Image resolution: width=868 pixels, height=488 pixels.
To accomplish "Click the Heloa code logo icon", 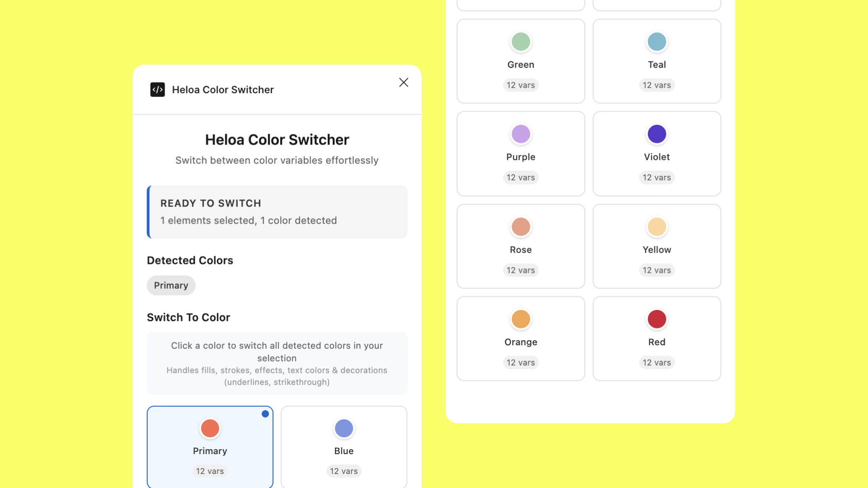I will [x=157, y=89].
